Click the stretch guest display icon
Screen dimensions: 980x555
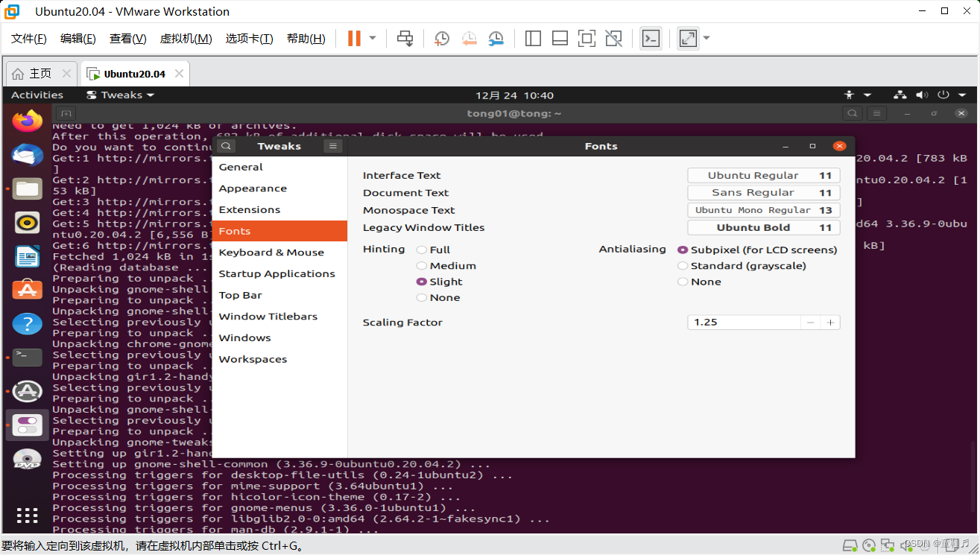pyautogui.click(x=688, y=38)
